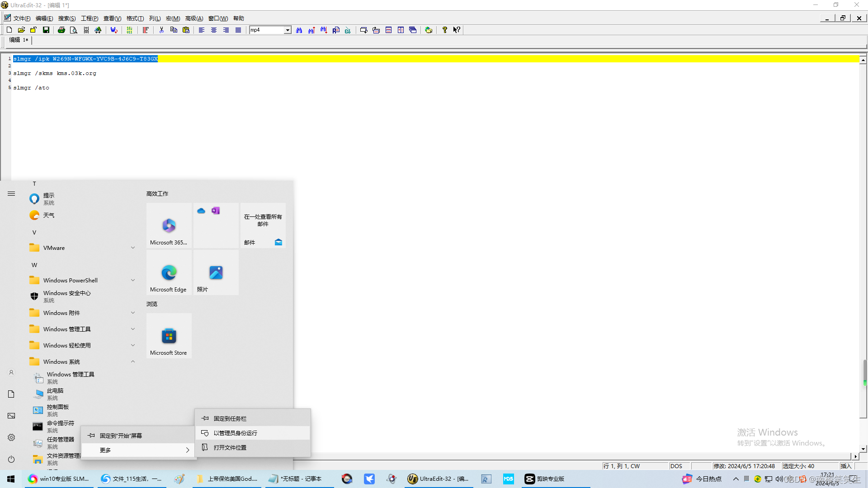Click the Find binoculars icon
The width and height of the screenshot is (868, 488).
click(x=299, y=30)
